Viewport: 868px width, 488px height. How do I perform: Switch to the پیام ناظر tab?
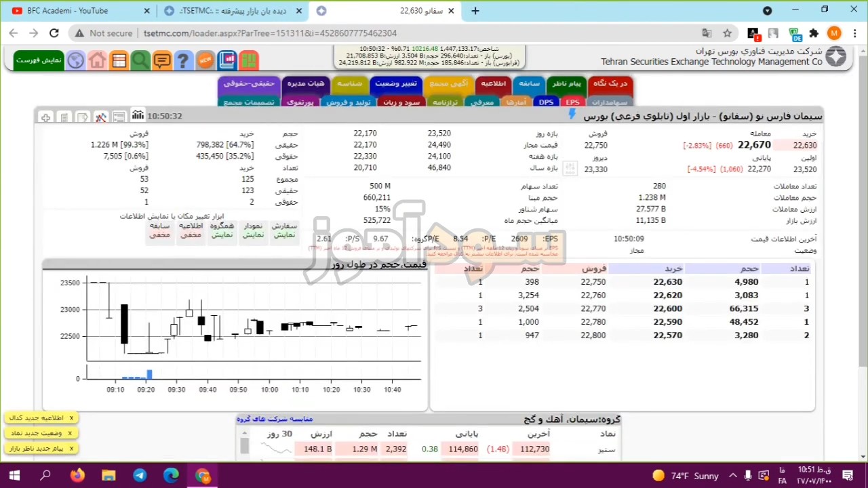(x=566, y=83)
